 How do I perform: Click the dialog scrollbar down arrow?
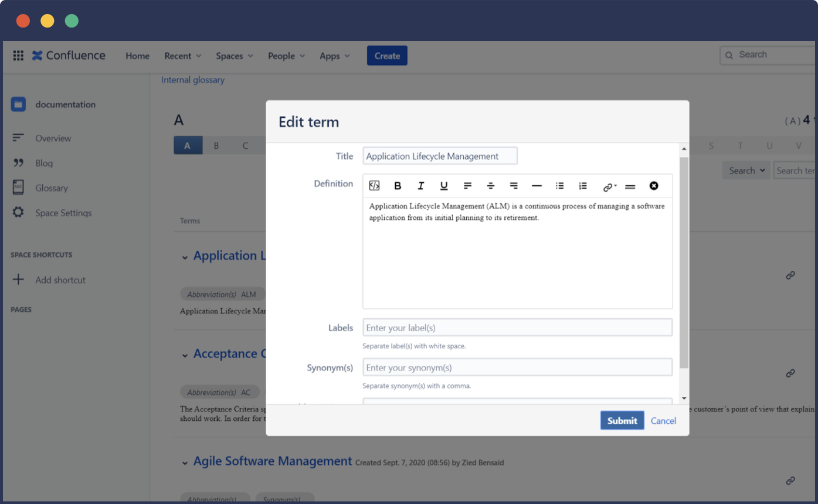[684, 399]
